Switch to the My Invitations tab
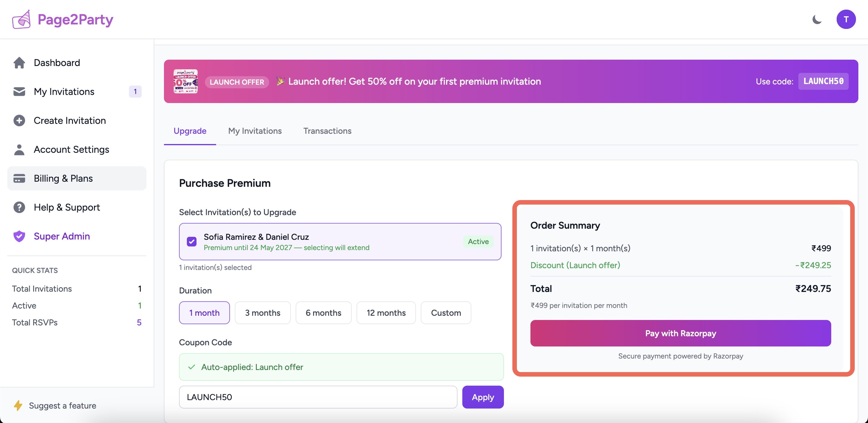This screenshot has height=423, width=868. pos(255,131)
